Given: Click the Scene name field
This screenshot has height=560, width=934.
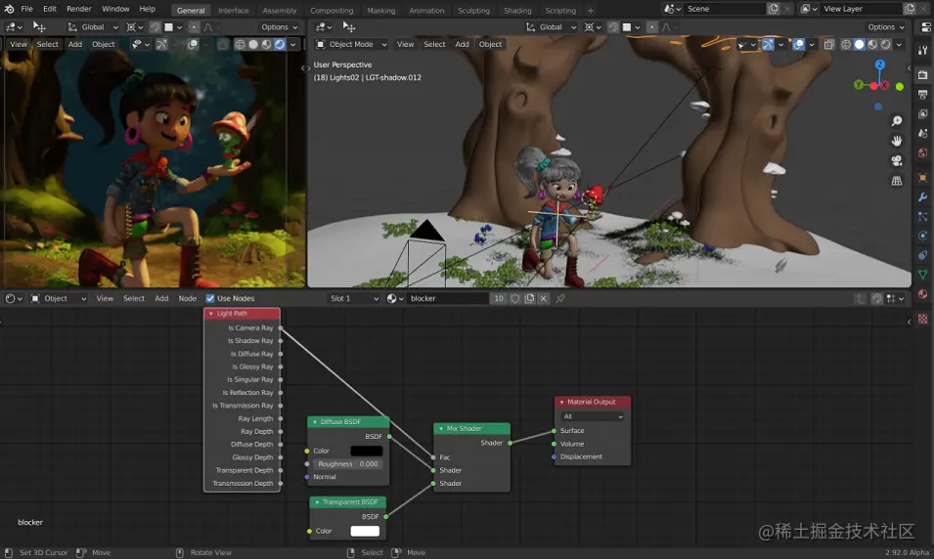Looking at the screenshot, I should click(725, 9).
